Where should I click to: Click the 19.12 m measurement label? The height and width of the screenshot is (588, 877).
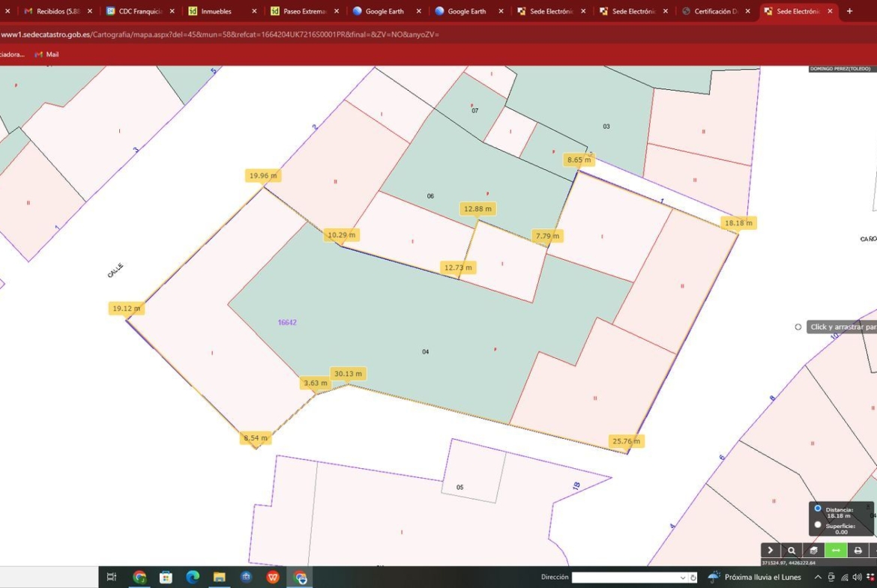127,308
